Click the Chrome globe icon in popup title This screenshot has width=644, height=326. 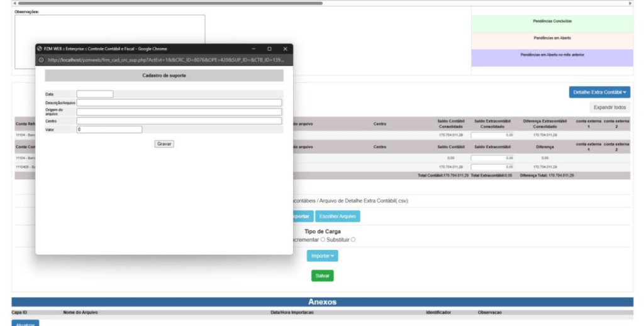[40, 48]
